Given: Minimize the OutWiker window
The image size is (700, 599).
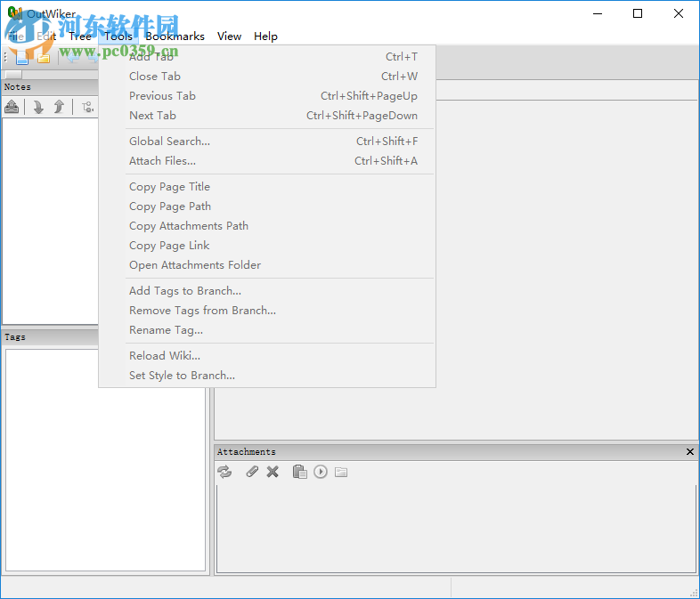Looking at the screenshot, I should pos(598,14).
